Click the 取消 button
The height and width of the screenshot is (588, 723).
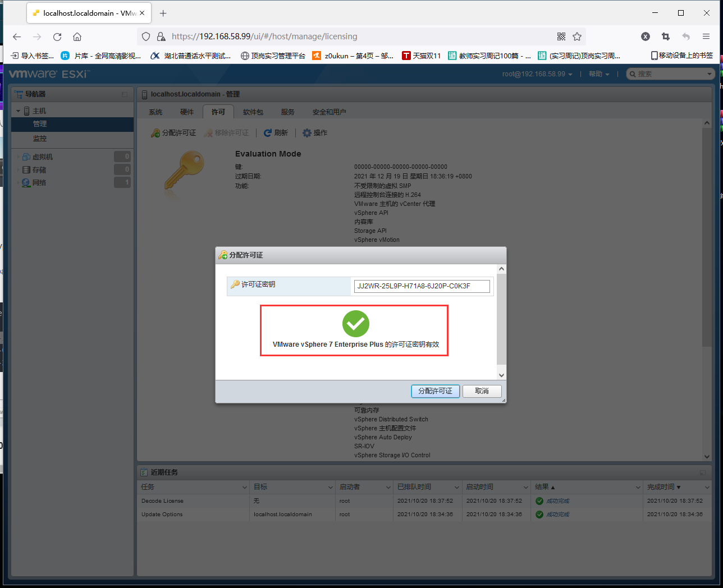point(482,391)
